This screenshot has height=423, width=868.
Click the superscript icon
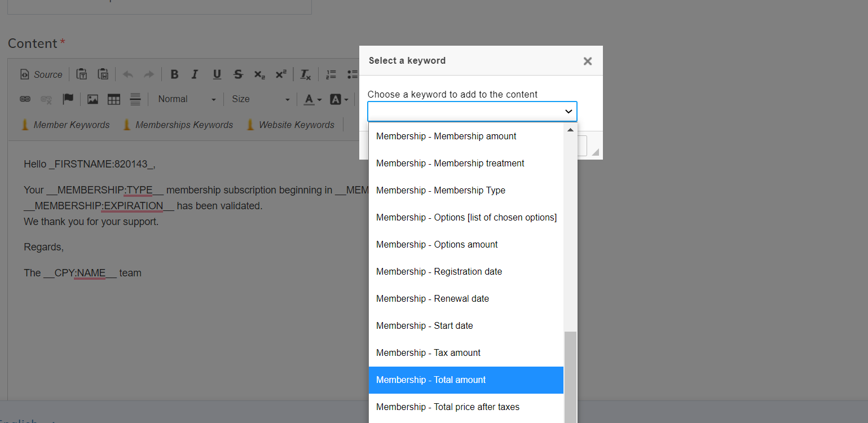tap(280, 74)
